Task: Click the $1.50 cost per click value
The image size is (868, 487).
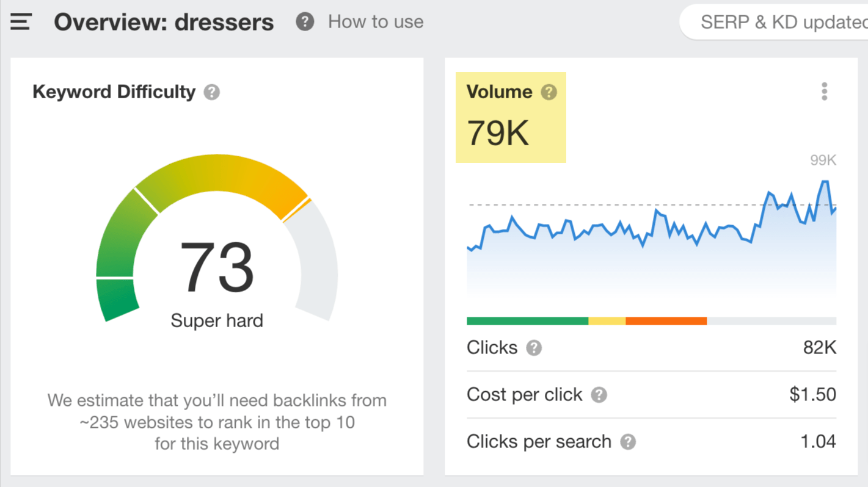Action: (x=812, y=395)
